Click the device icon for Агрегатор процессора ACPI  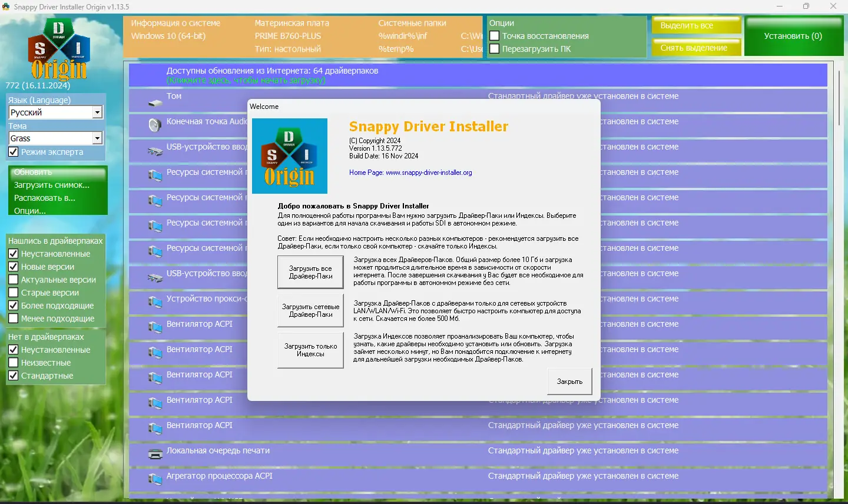[155, 479]
